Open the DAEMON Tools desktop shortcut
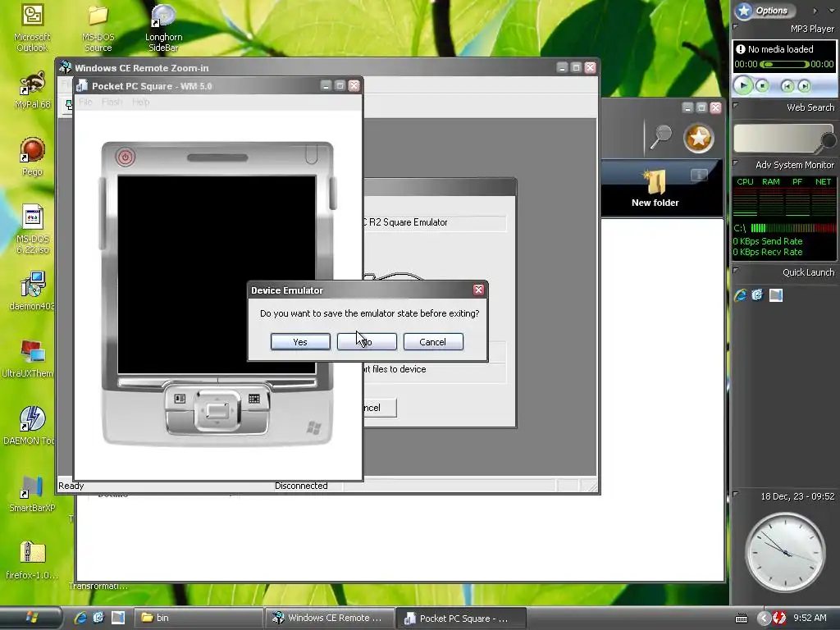 tap(30, 426)
